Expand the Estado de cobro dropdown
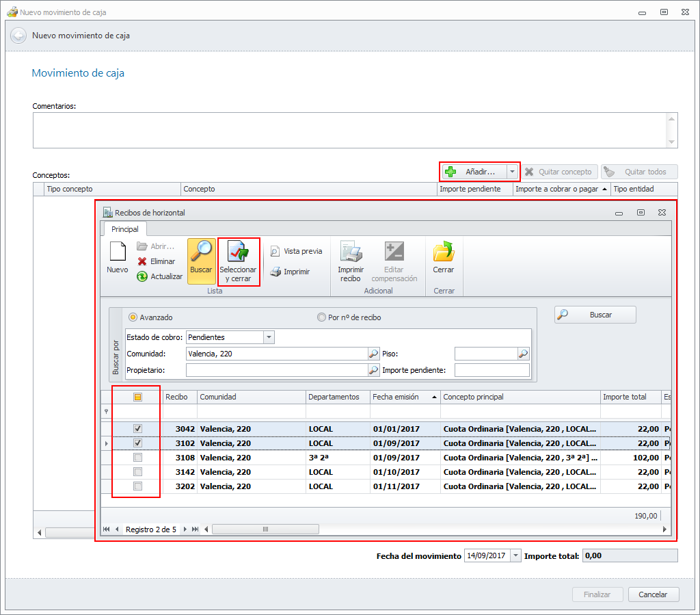700x615 pixels. point(269,337)
